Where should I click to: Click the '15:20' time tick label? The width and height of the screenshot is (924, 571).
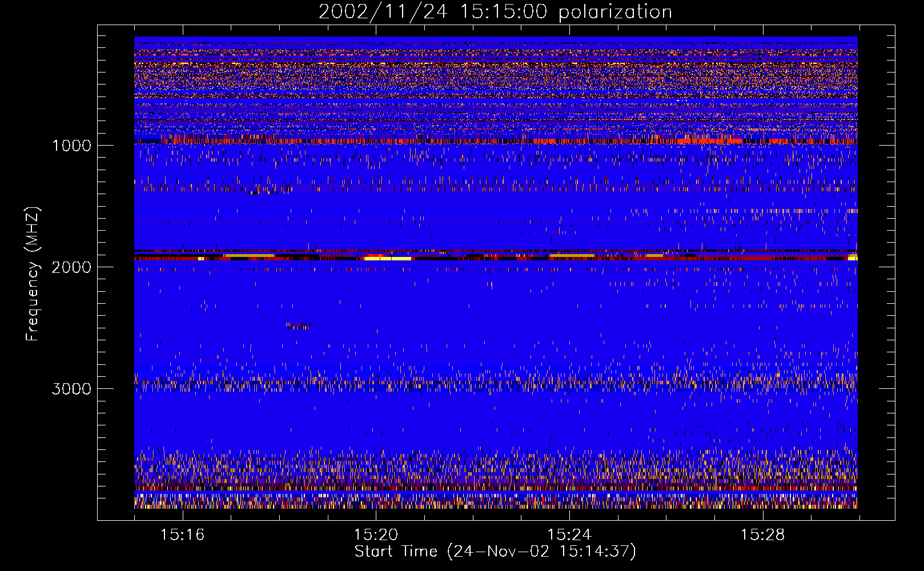tap(376, 535)
